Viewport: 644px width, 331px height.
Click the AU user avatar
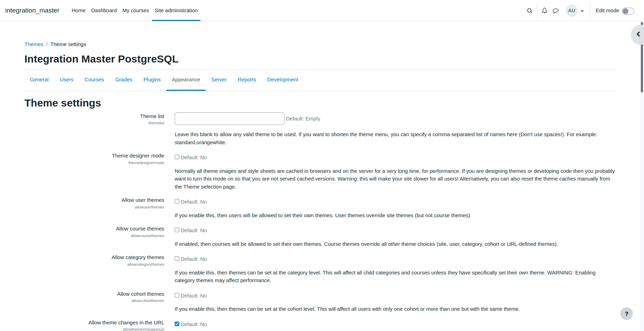(571, 10)
